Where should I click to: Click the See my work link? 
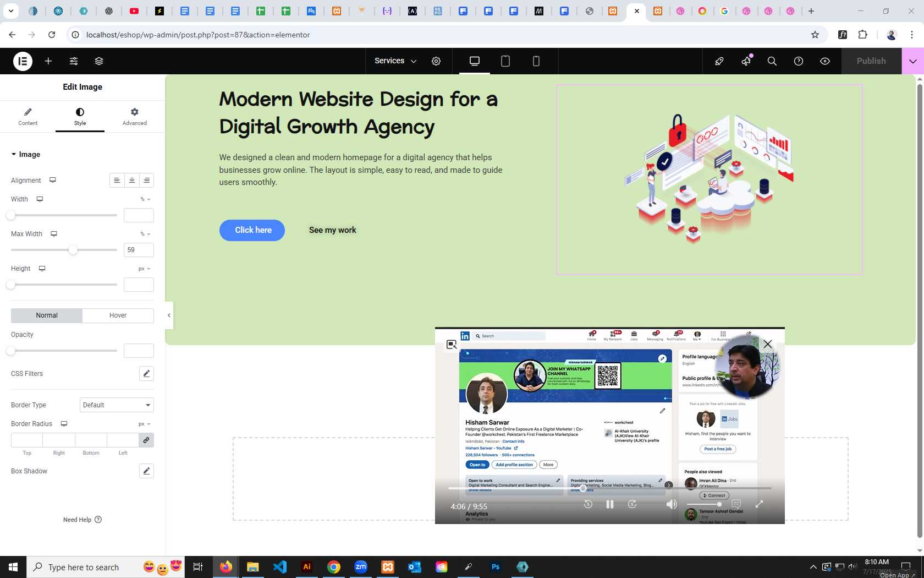[x=332, y=230]
